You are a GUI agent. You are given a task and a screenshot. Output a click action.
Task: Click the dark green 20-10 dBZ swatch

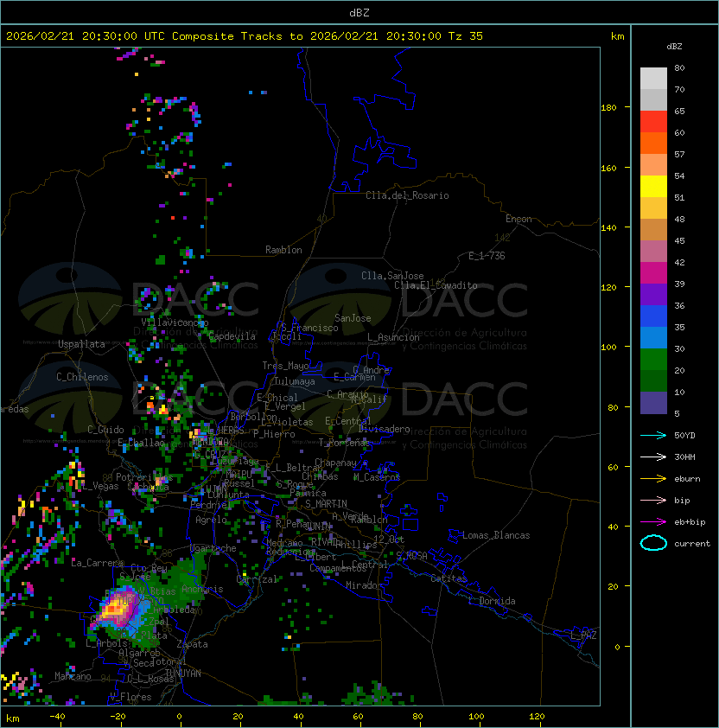(x=653, y=380)
